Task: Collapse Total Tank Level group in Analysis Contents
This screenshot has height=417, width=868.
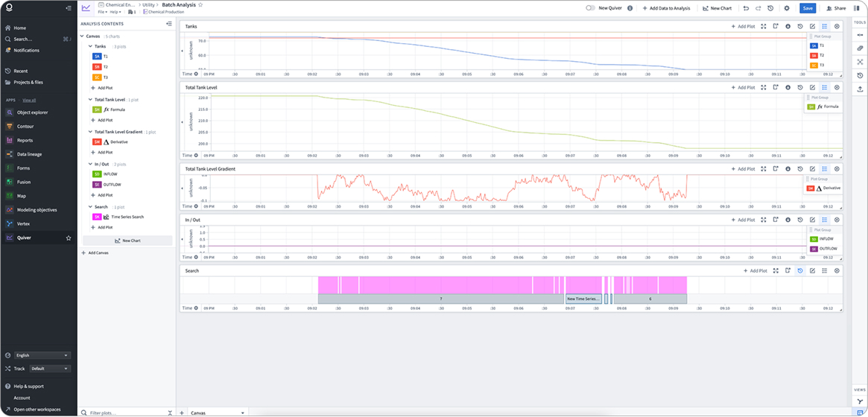Action: point(90,100)
